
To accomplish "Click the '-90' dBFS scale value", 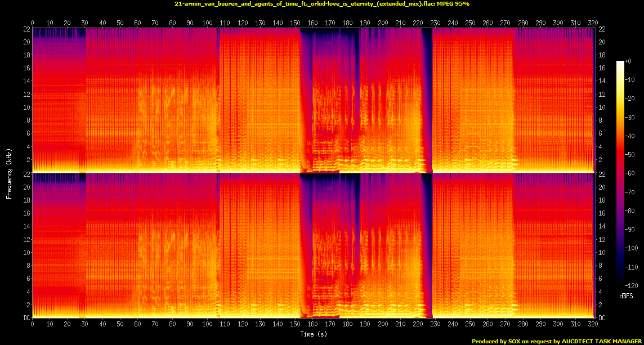I will tap(629, 229).
